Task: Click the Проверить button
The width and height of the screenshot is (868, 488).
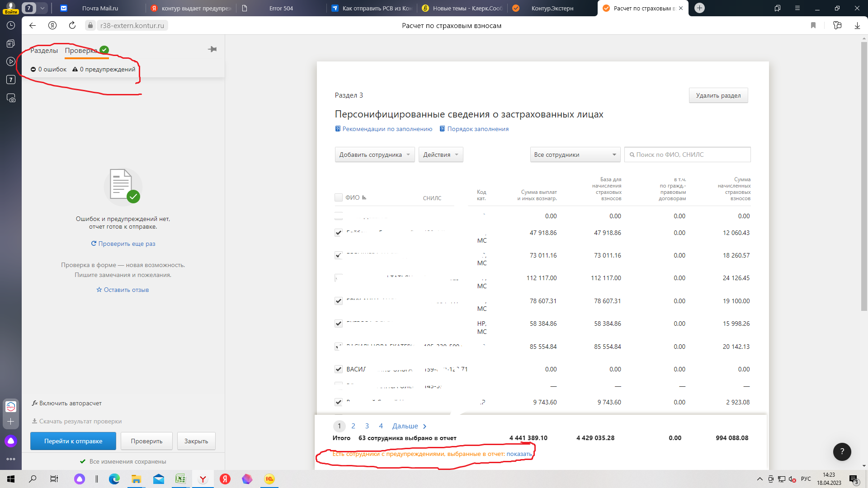Action: (146, 441)
